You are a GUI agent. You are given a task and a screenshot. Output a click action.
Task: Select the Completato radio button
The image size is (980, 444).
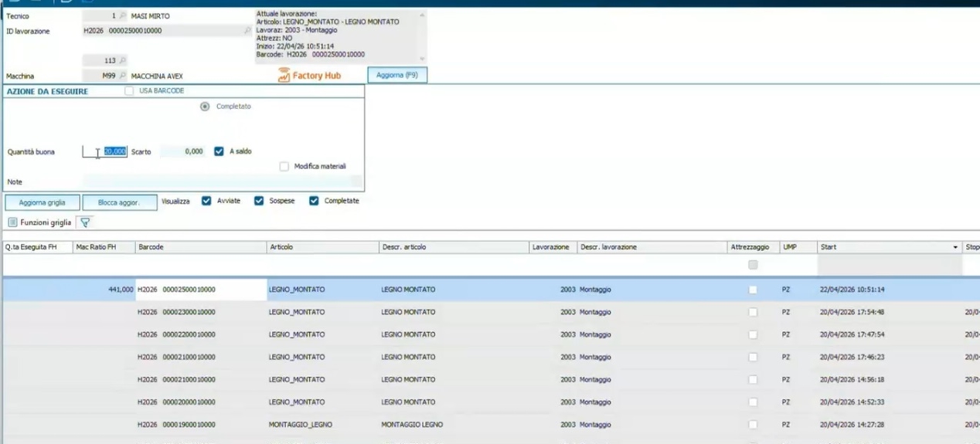coord(205,107)
